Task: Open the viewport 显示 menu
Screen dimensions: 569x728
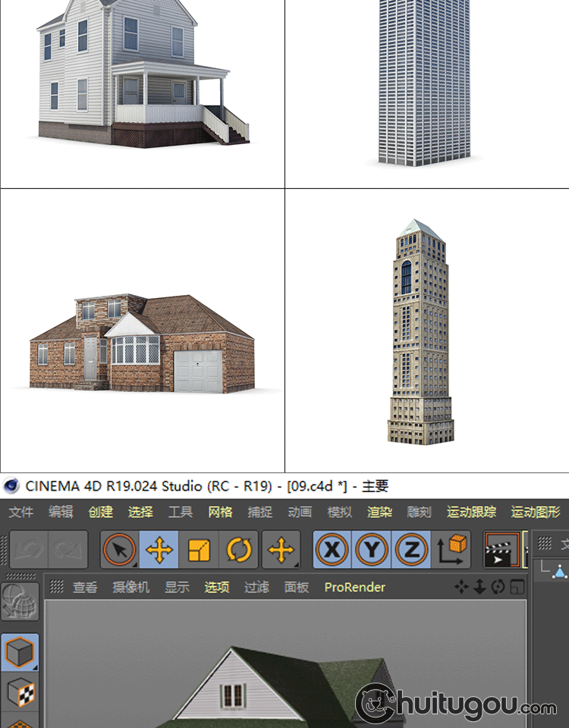Action: click(177, 587)
